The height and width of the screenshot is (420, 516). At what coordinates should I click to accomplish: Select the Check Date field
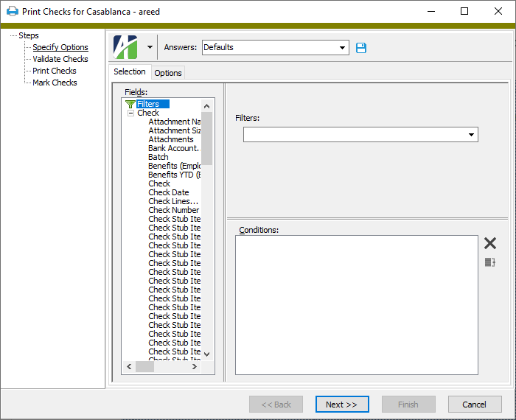tap(168, 192)
